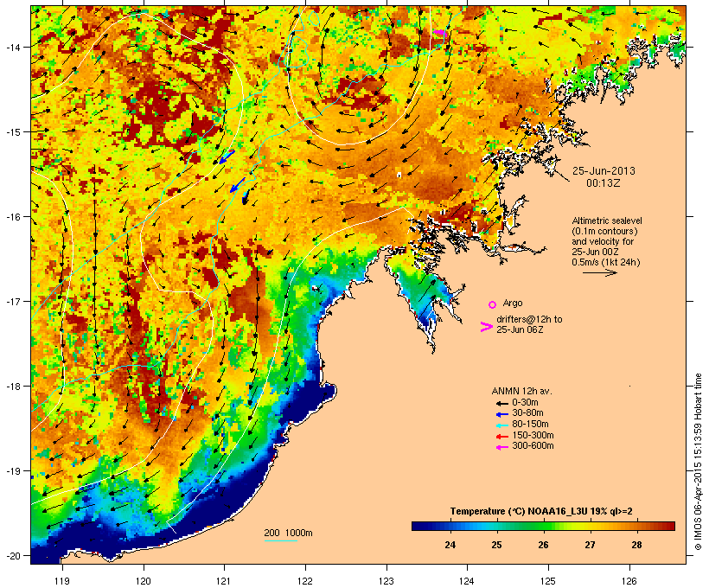Click the longitude axis label '121'

click(224, 581)
